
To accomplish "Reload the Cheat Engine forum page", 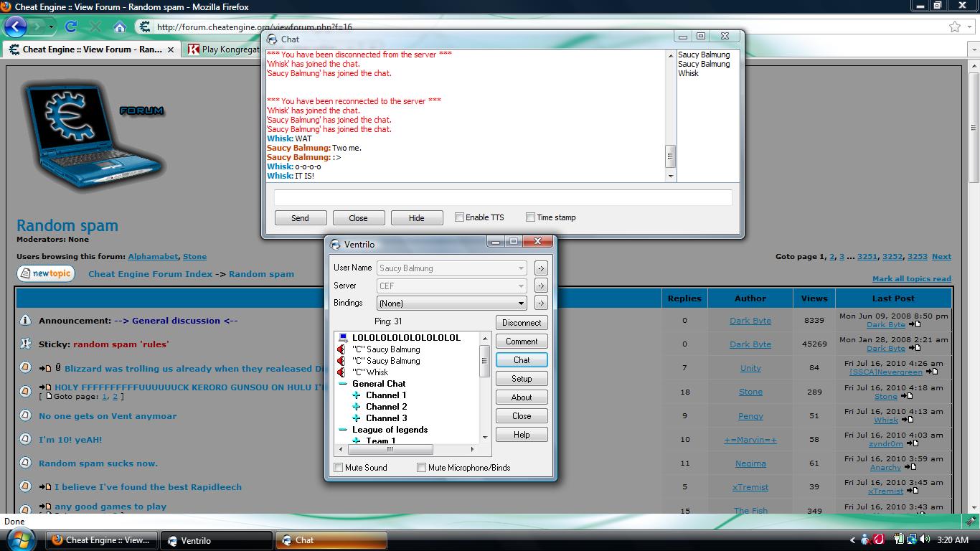I will coord(70,27).
